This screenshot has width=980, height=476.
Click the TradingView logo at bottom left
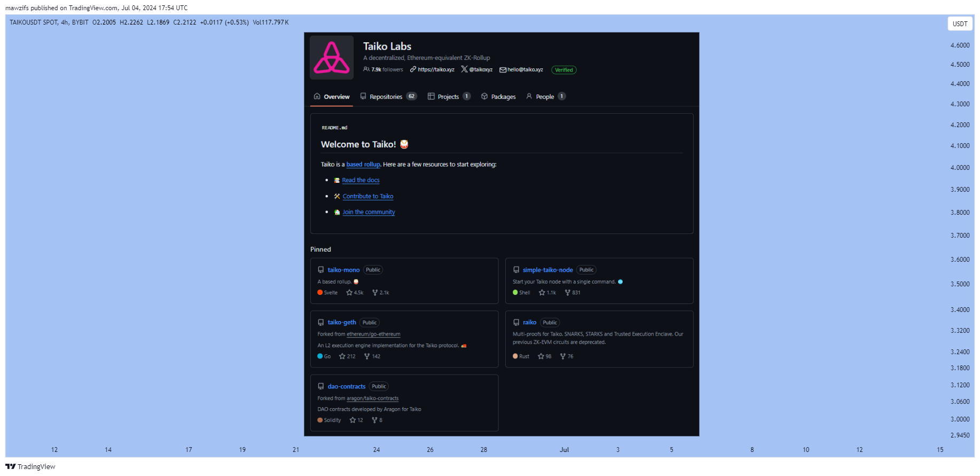30,466
